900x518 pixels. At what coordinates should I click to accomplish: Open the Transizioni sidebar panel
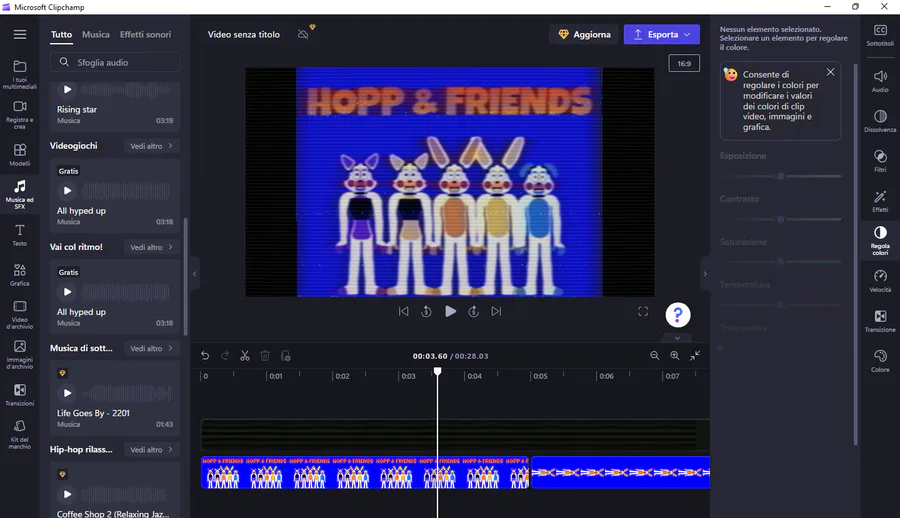point(20,395)
